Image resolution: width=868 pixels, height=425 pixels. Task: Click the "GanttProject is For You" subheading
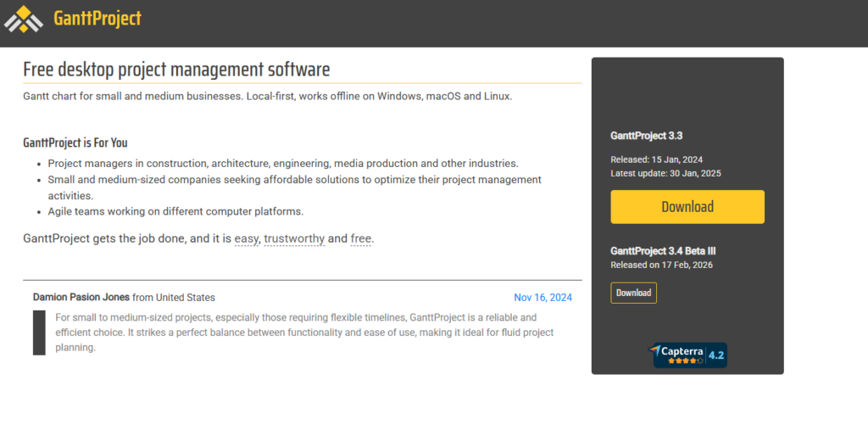(x=75, y=143)
